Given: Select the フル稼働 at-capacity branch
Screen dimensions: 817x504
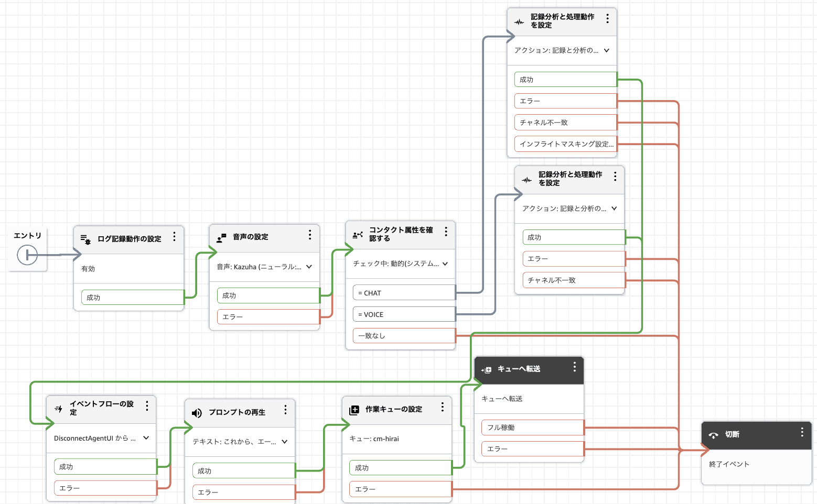Looking at the screenshot, I should pos(533,428).
